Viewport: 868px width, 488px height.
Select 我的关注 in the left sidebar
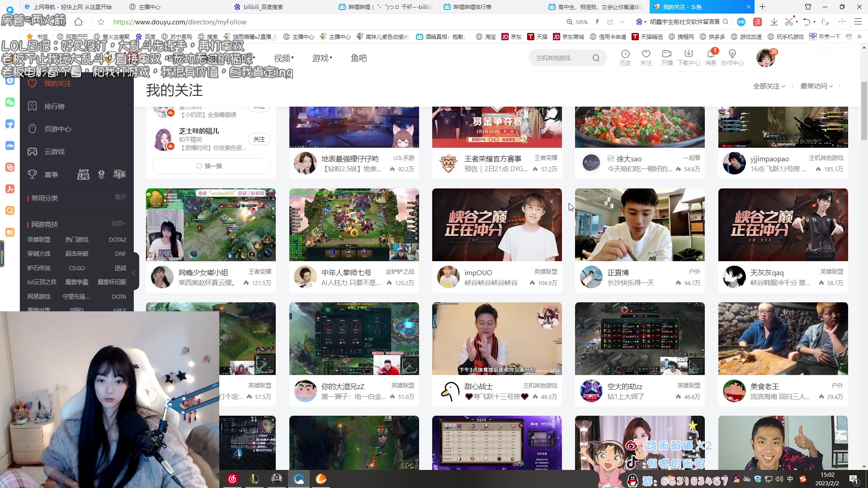pos(57,84)
